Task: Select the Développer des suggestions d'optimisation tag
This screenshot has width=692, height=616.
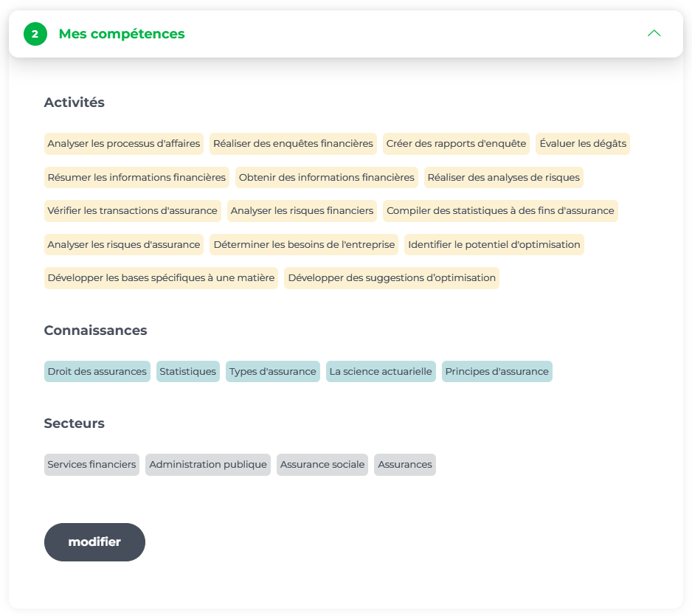Action: click(392, 278)
